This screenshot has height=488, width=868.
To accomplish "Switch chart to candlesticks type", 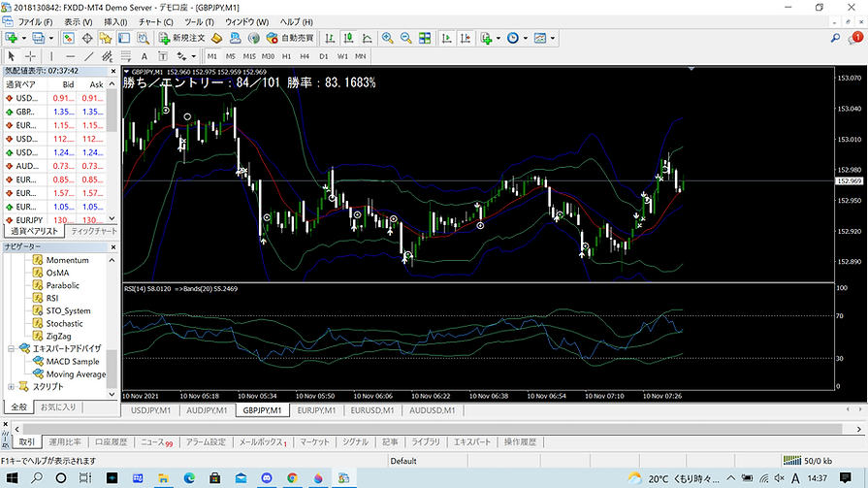I will tap(348, 38).
